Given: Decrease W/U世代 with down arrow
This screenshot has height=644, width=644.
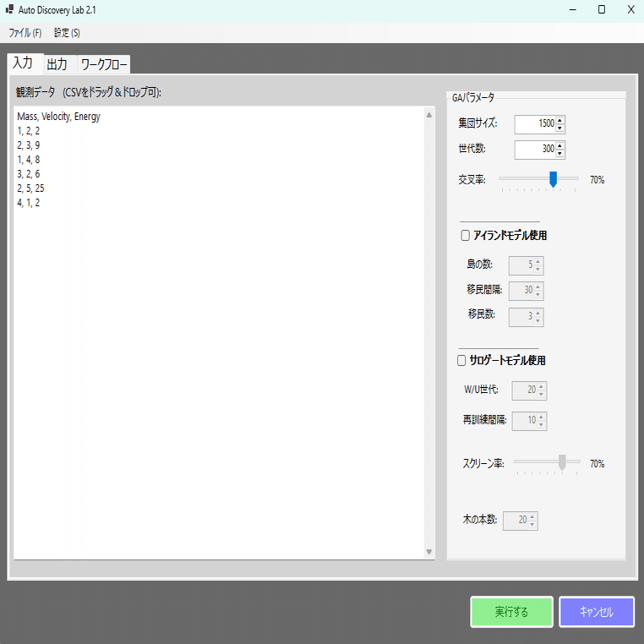Looking at the screenshot, I should (542, 395).
